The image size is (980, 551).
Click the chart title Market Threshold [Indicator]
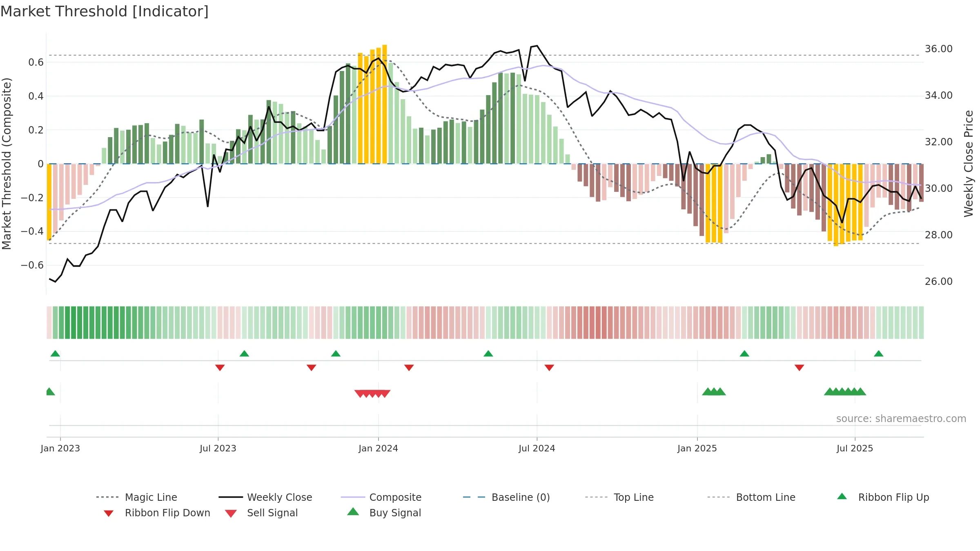point(105,11)
